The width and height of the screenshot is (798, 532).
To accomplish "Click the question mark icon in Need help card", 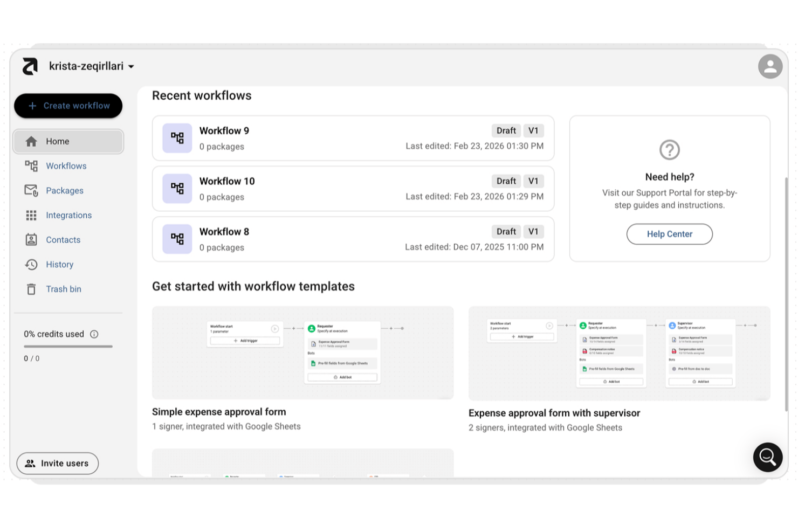I will coord(669,150).
